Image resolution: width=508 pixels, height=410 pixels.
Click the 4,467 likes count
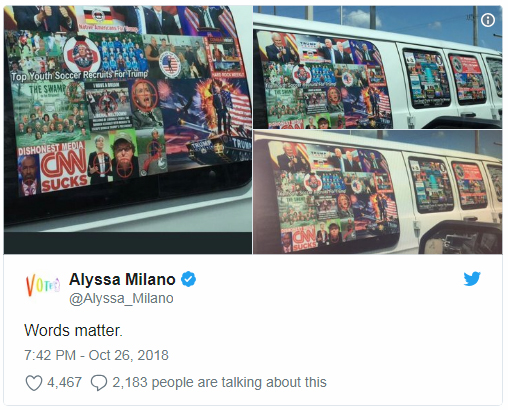64,382
